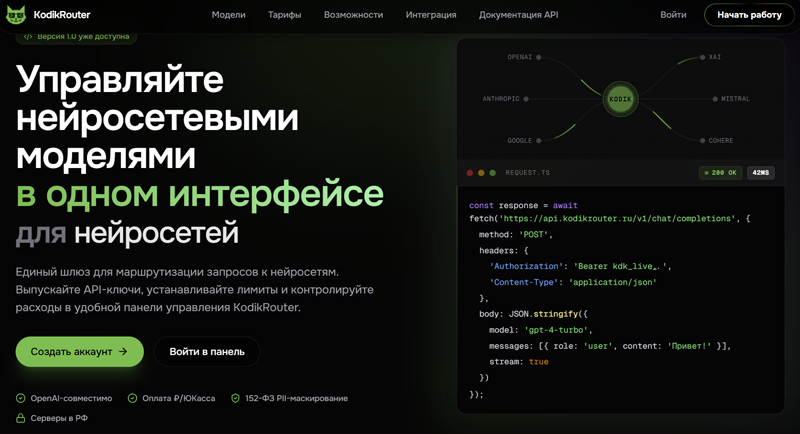Screen dimensions: 800x434
Task: Click the API URL string in the code
Action: click(x=617, y=218)
